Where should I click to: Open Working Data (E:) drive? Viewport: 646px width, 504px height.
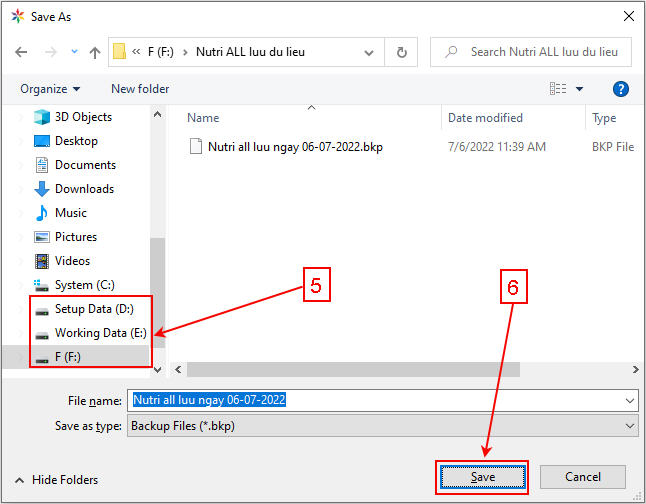pyautogui.click(x=100, y=333)
